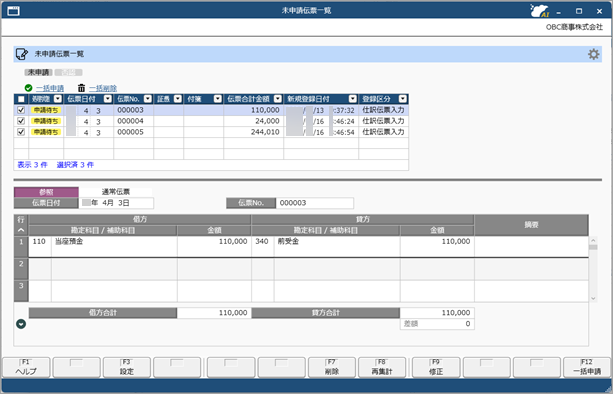The height and width of the screenshot is (394, 613).
Task: Click the scrollbar down arrow in entry grid
Action: click(593, 298)
